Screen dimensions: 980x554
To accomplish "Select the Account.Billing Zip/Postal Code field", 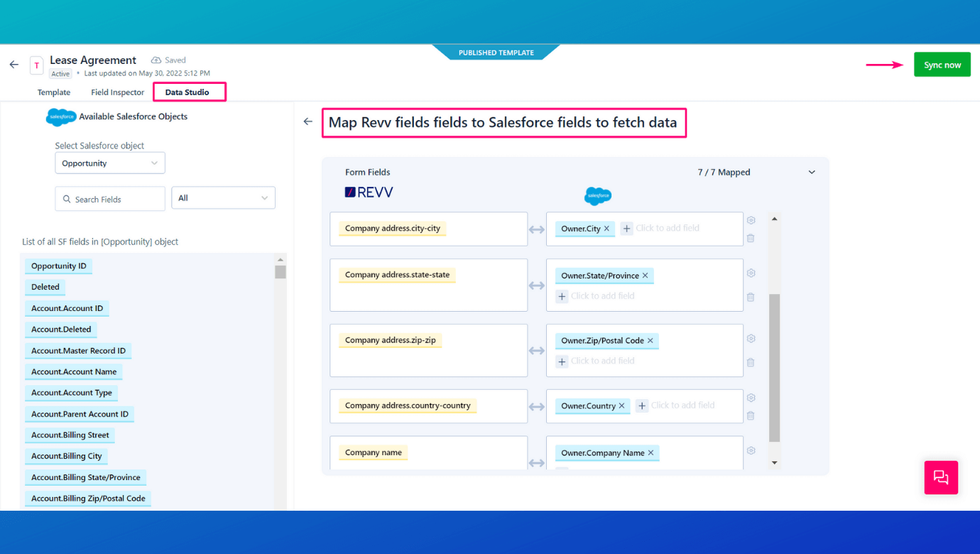I will pos(88,499).
